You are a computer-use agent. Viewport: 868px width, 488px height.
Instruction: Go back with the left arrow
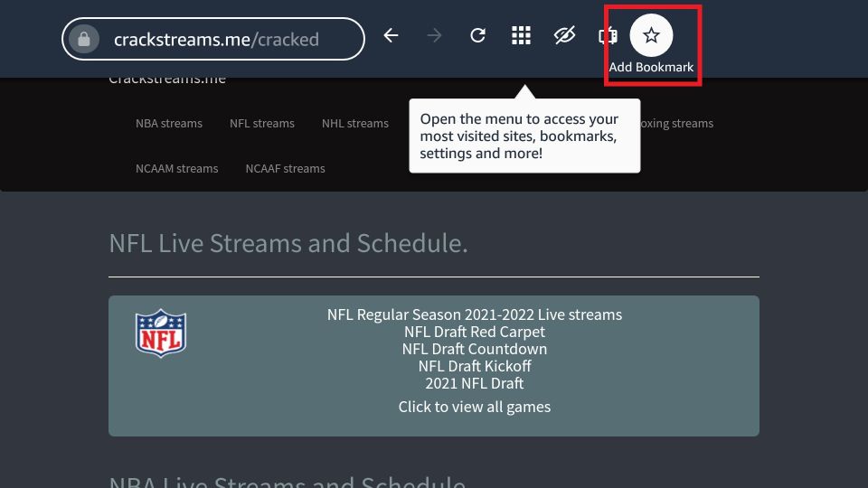coord(391,35)
